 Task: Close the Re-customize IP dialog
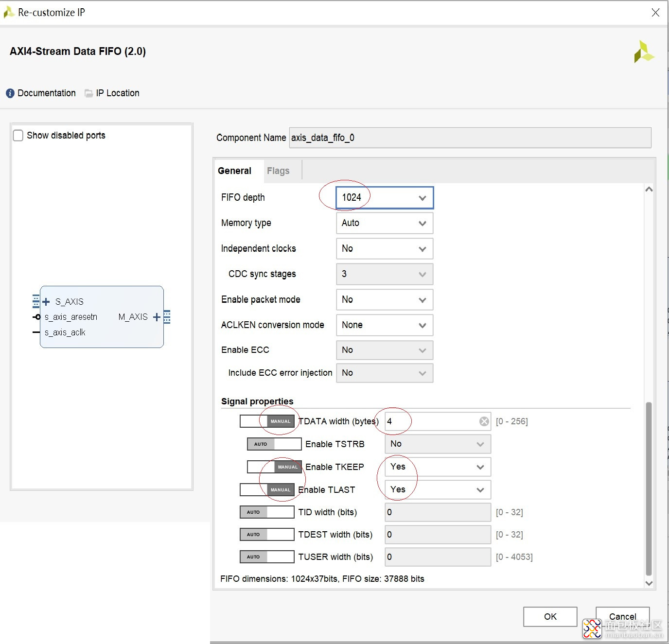pyautogui.click(x=656, y=13)
